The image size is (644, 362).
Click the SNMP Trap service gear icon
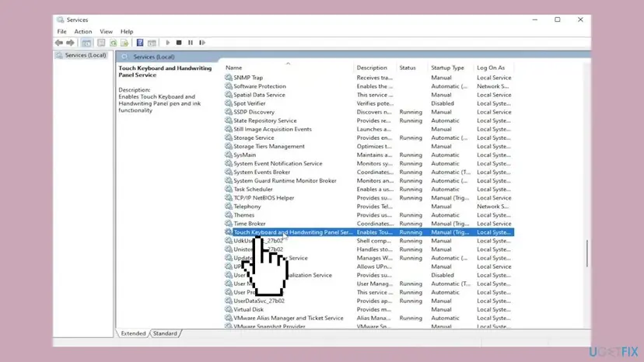[229, 77]
